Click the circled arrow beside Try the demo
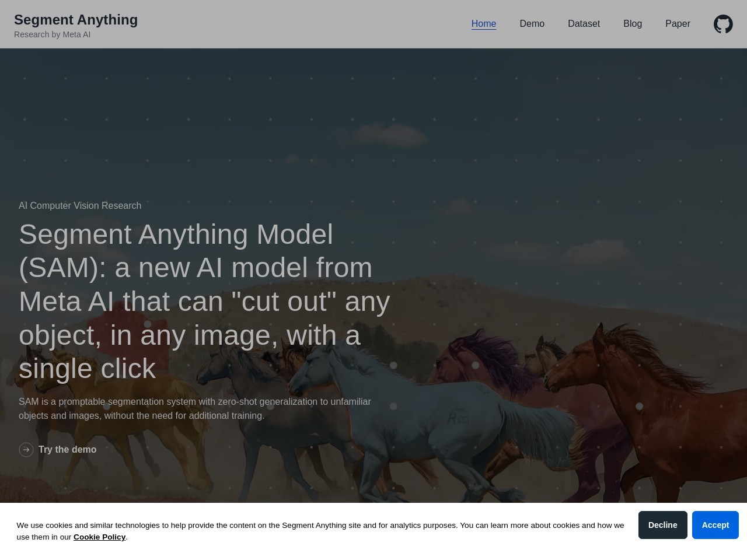 [x=26, y=450]
